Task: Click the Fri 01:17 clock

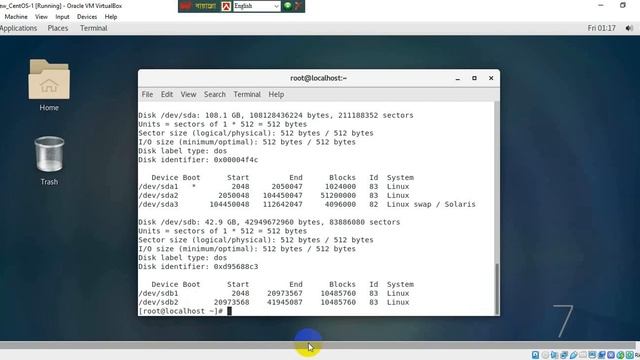Action: (601, 28)
